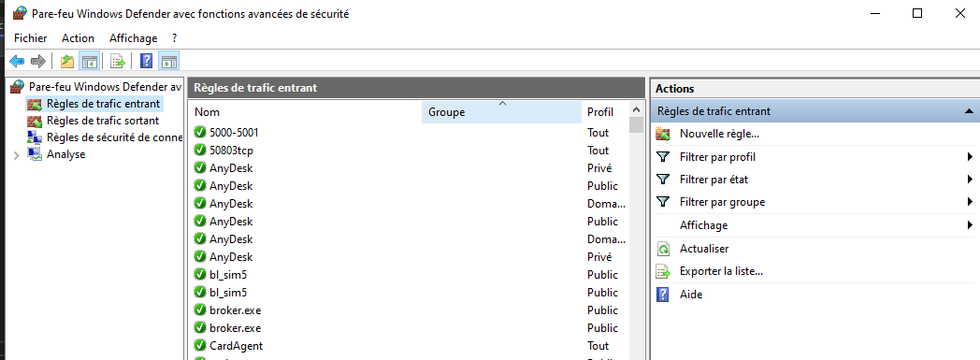Click the funnel icon beside Filtrer par état
980x360 pixels.
click(663, 180)
